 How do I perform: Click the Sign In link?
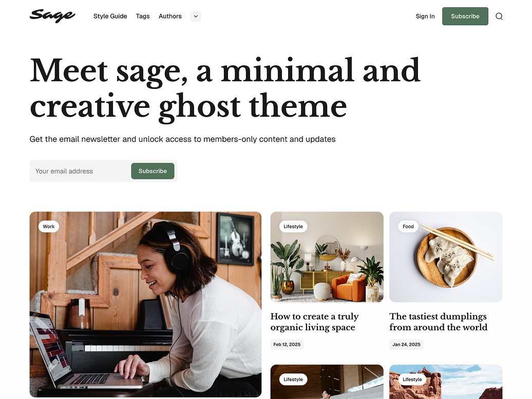tap(425, 16)
